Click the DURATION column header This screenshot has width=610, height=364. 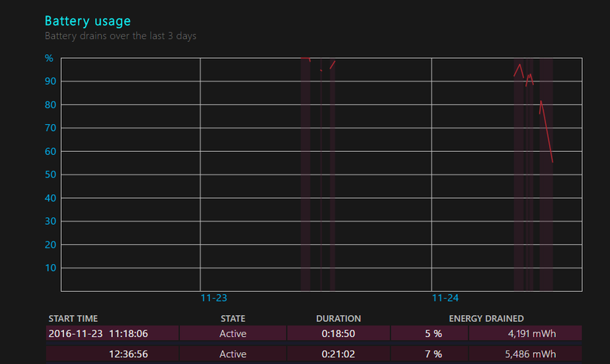click(x=338, y=319)
